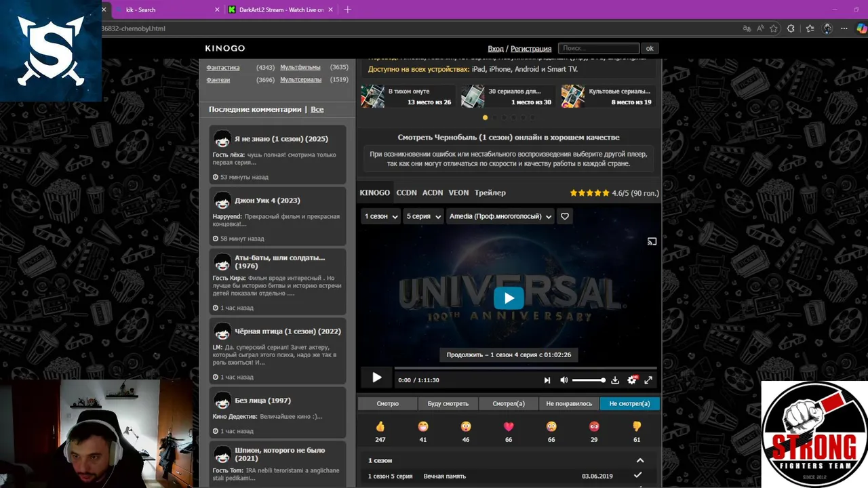
Task: Mark status as Смотрю
Action: (388, 403)
